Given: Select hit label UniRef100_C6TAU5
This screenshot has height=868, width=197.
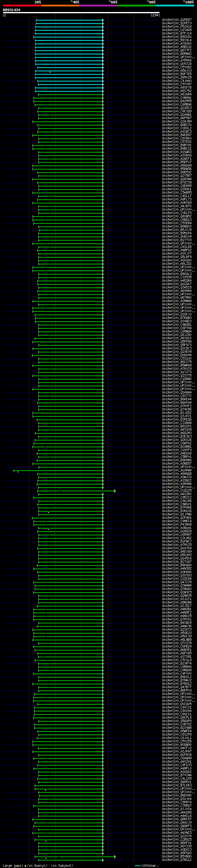Looking at the screenshot, I should click(x=177, y=30).
